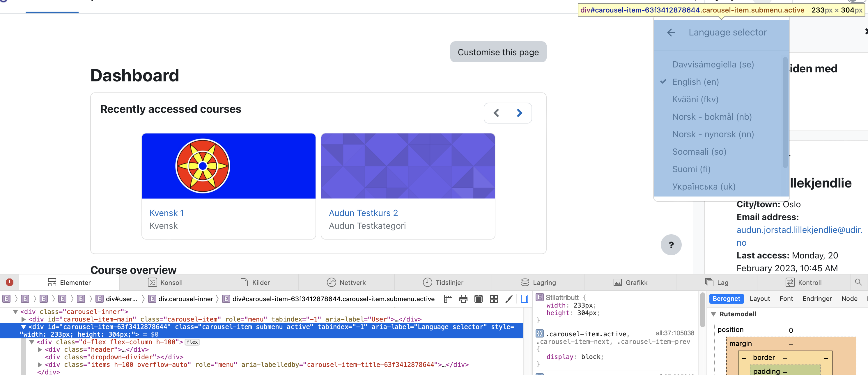Expand the div class header node

point(40,350)
